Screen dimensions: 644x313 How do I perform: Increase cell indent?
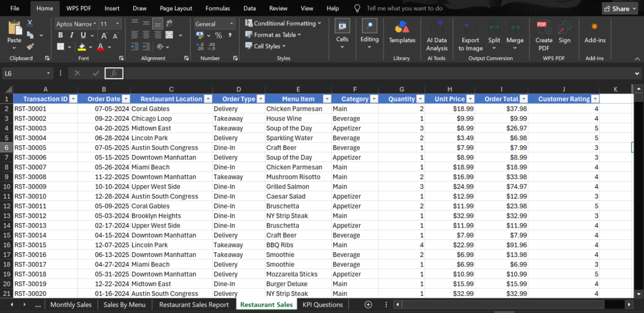(x=146, y=47)
